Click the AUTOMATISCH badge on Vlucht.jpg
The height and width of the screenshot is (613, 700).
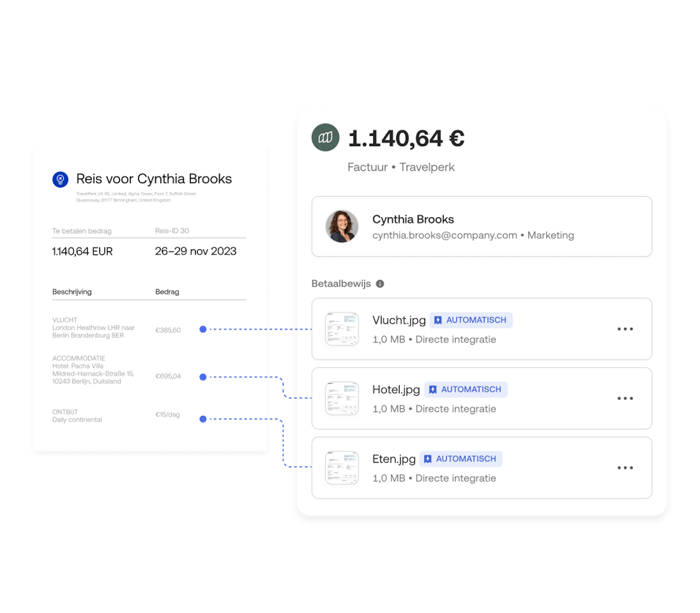[471, 320]
